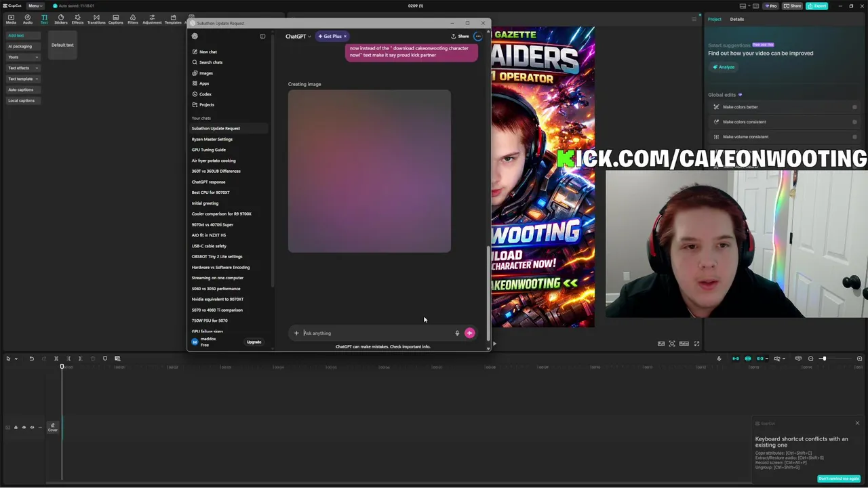868x488 pixels.
Task: Open Images in ChatGPT sidebar
Action: pyautogui.click(x=203, y=73)
